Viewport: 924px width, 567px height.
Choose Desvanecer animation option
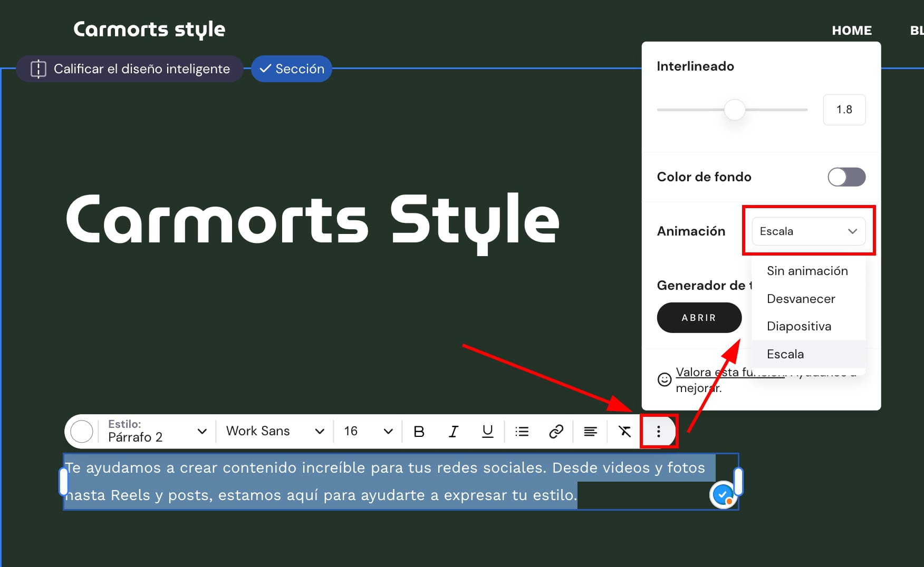pyautogui.click(x=801, y=299)
